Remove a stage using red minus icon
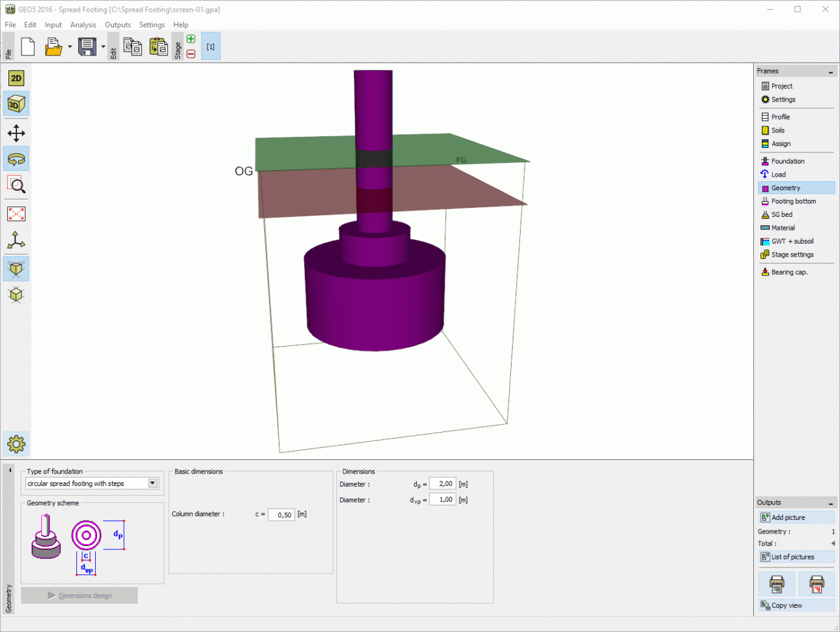The image size is (840, 632). (x=190, y=53)
